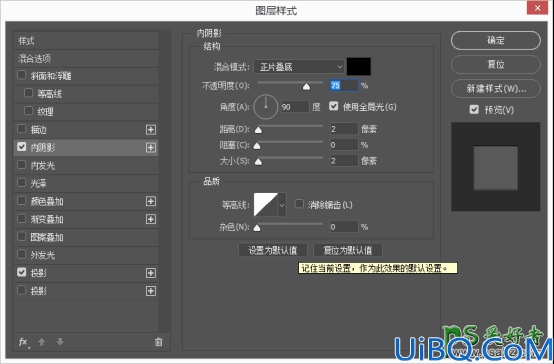Enable 内发光 checkbox
Viewport: 554px width, 364px height.
point(22,165)
